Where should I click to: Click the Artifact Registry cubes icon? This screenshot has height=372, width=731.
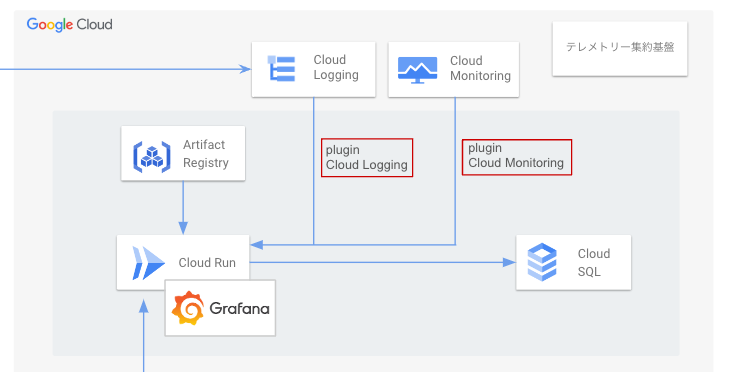coord(152,157)
